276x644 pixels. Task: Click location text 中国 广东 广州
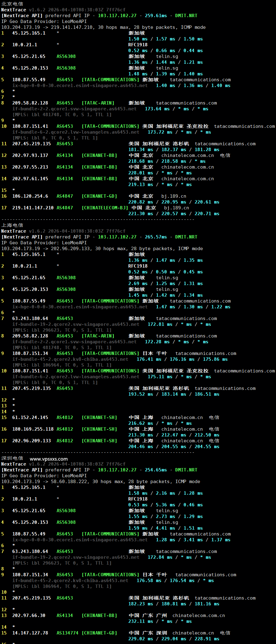(x=148, y=615)
